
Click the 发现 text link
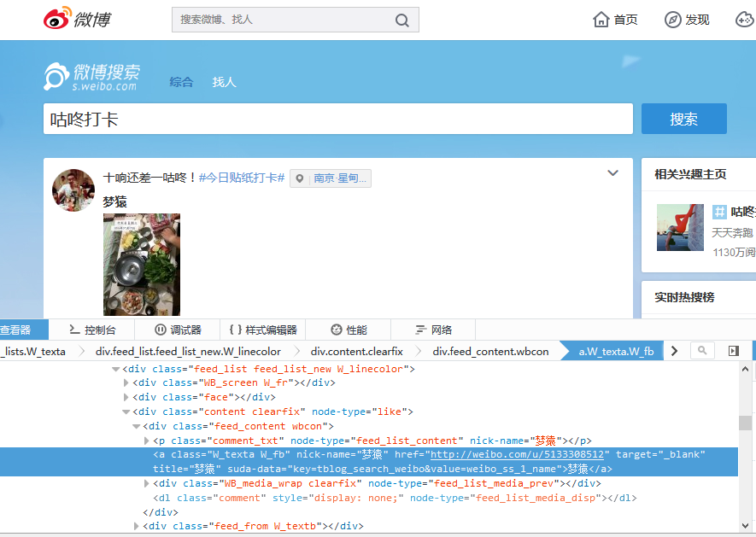coord(697,20)
